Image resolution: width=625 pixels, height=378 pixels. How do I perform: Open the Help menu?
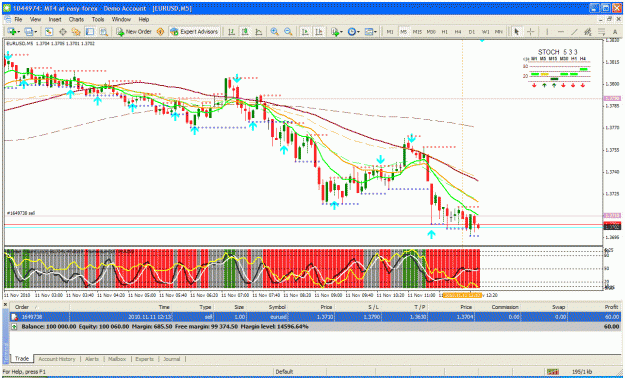pos(144,19)
